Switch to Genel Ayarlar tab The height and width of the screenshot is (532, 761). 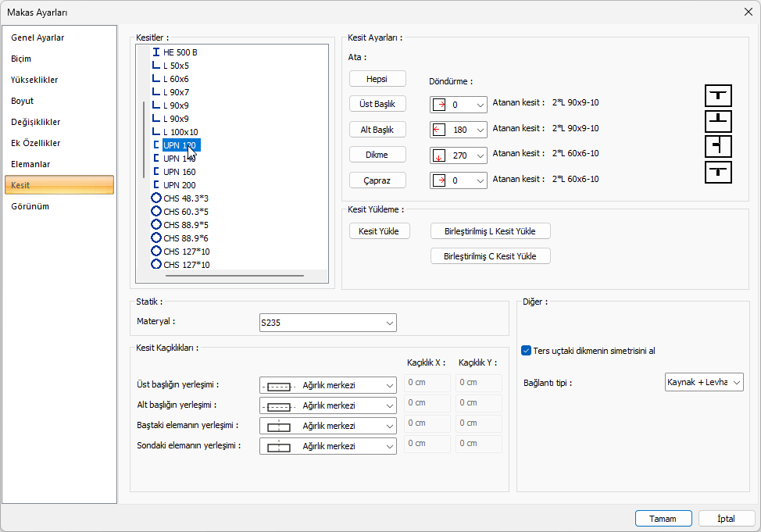pos(38,37)
